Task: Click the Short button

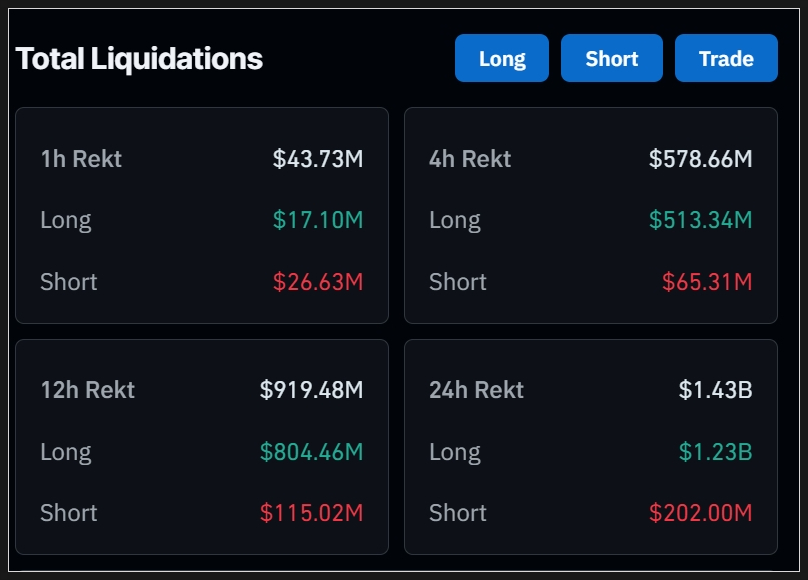Action: (612, 58)
